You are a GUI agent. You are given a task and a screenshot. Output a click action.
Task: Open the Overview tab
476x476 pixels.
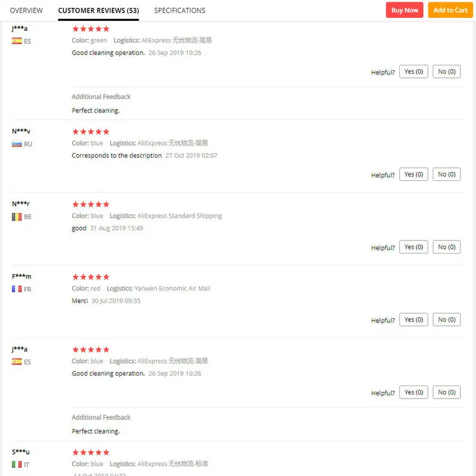pyautogui.click(x=26, y=11)
